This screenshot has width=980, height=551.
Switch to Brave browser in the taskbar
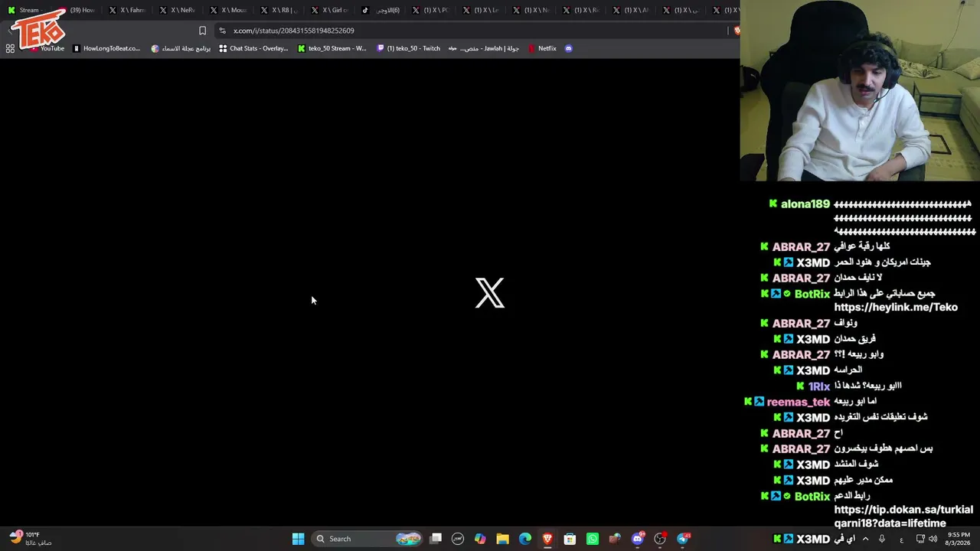click(x=547, y=539)
